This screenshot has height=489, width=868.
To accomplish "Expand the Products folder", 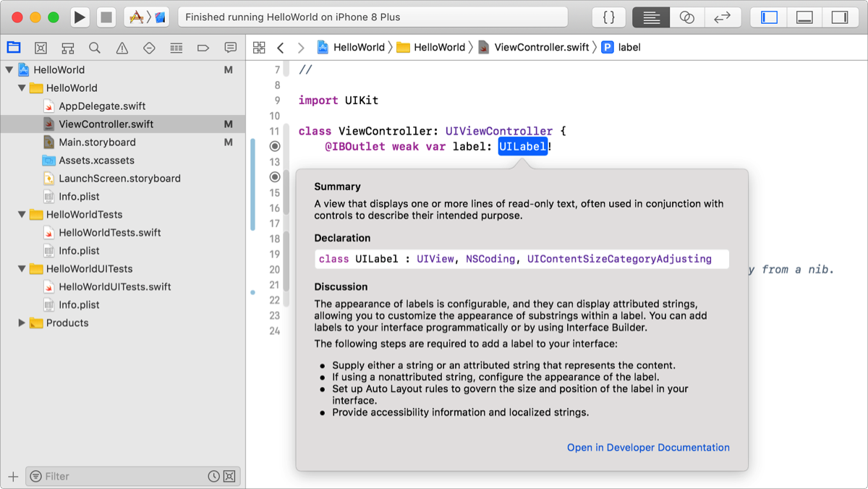I will (22, 323).
